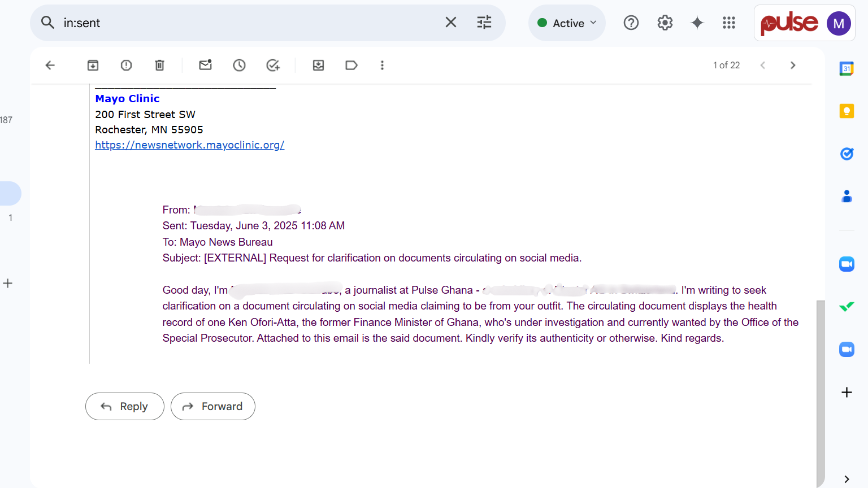Snooze this email with clock icon

239,66
